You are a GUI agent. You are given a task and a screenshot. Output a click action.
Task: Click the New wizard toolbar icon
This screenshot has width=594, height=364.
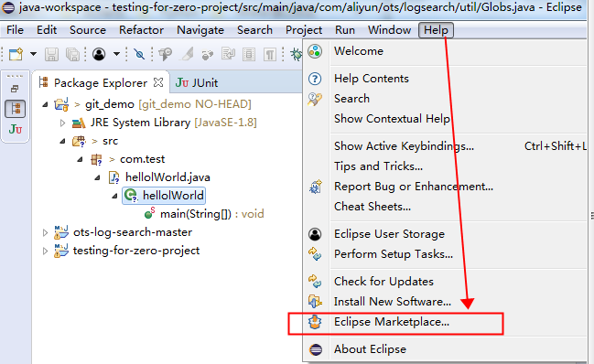16,54
